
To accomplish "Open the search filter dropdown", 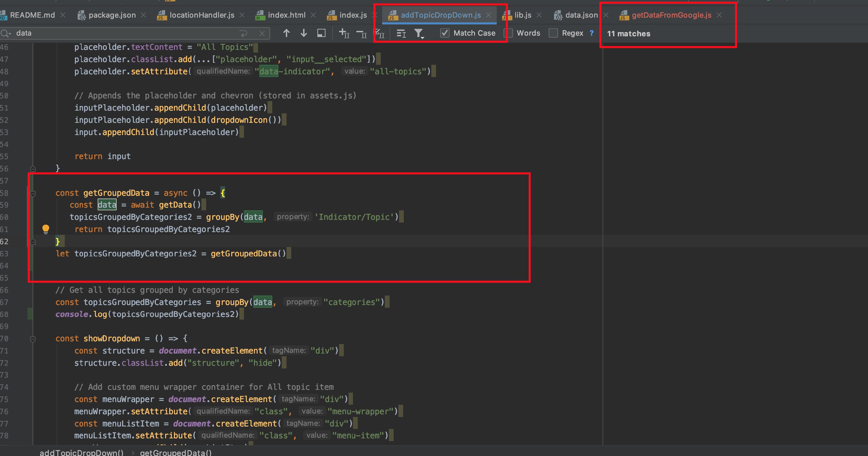I will [x=419, y=33].
